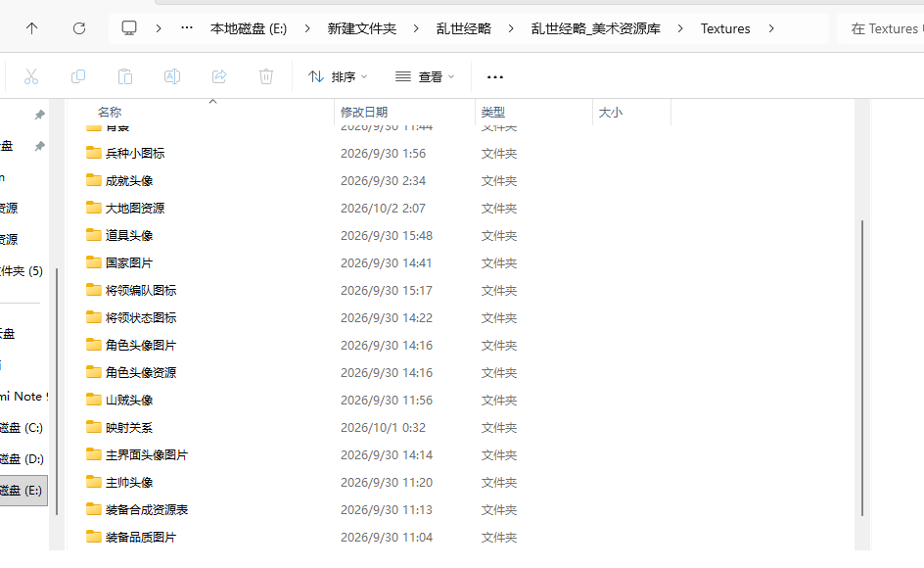Share the selected item
This screenshot has width=924, height=568.
click(219, 76)
